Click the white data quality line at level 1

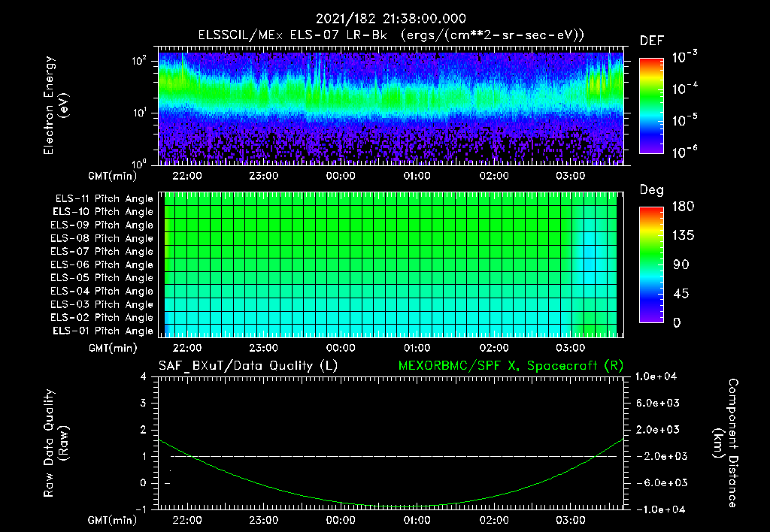pyautogui.click(x=393, y=456)
